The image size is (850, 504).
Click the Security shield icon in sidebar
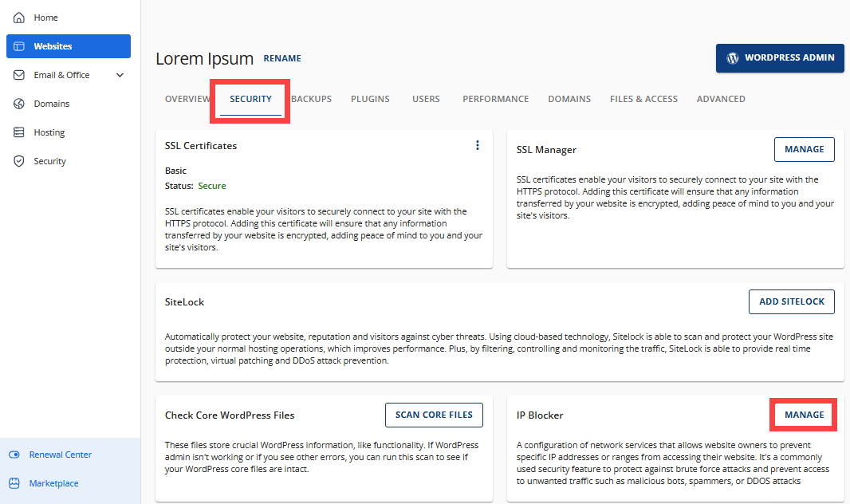pyautogui.click(x=19, y=161)
